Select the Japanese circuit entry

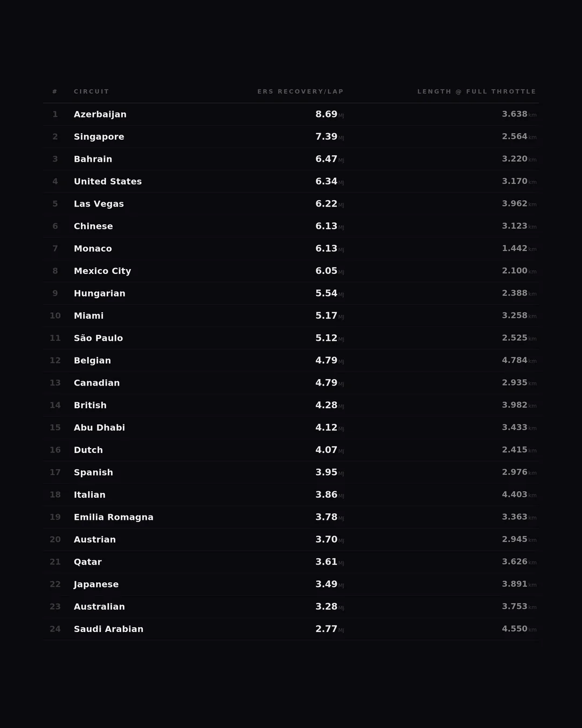click(96, 585)
